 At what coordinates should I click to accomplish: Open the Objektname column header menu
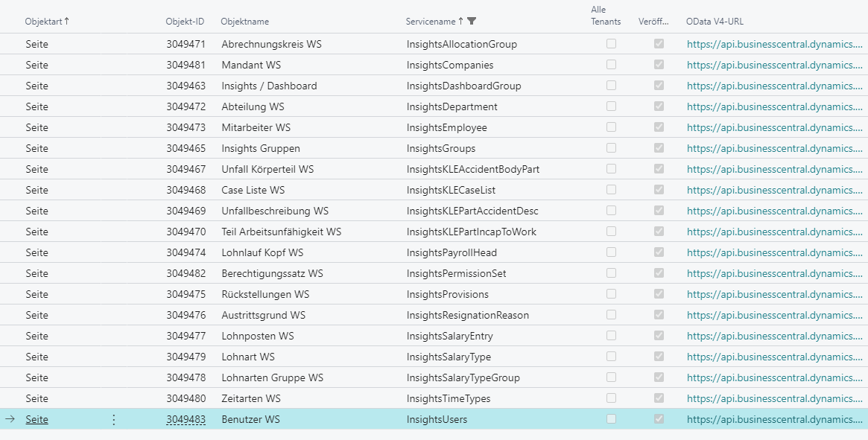pyautogui.click(x=245, y=22)
